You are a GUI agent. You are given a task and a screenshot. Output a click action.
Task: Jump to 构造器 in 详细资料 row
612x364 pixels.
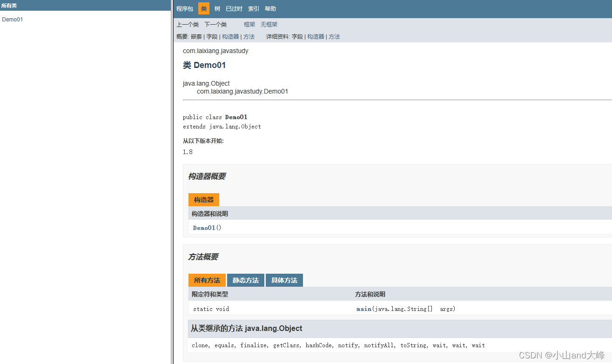pyautogui.click(x=316, y=37)
